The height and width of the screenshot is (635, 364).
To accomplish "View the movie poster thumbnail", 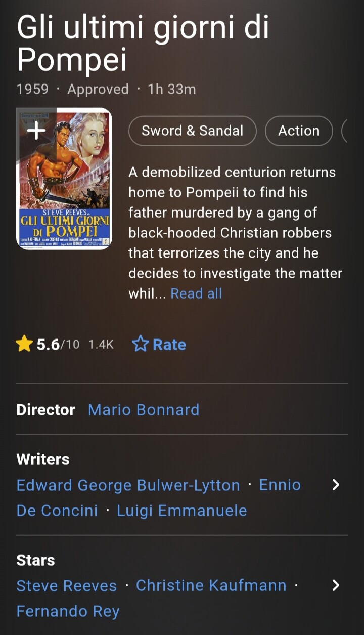I will click(64, 179).
